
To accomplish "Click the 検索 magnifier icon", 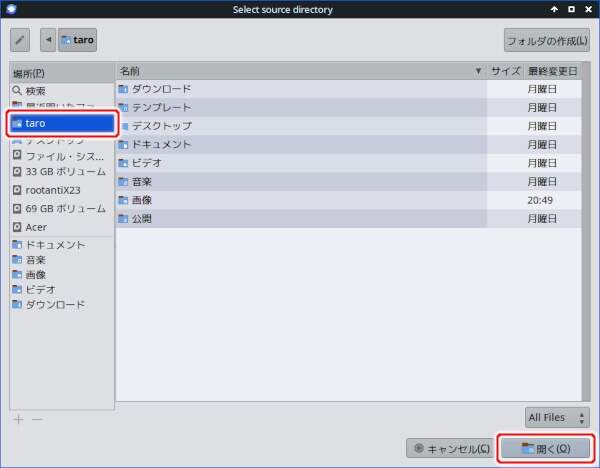I will click(x=17, y=91).
